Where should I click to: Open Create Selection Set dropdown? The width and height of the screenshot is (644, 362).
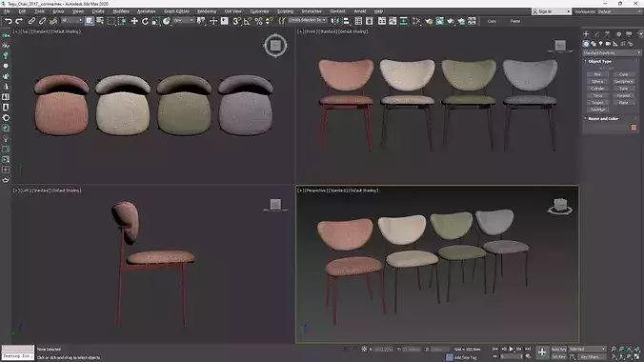click(x=308, y=20)
